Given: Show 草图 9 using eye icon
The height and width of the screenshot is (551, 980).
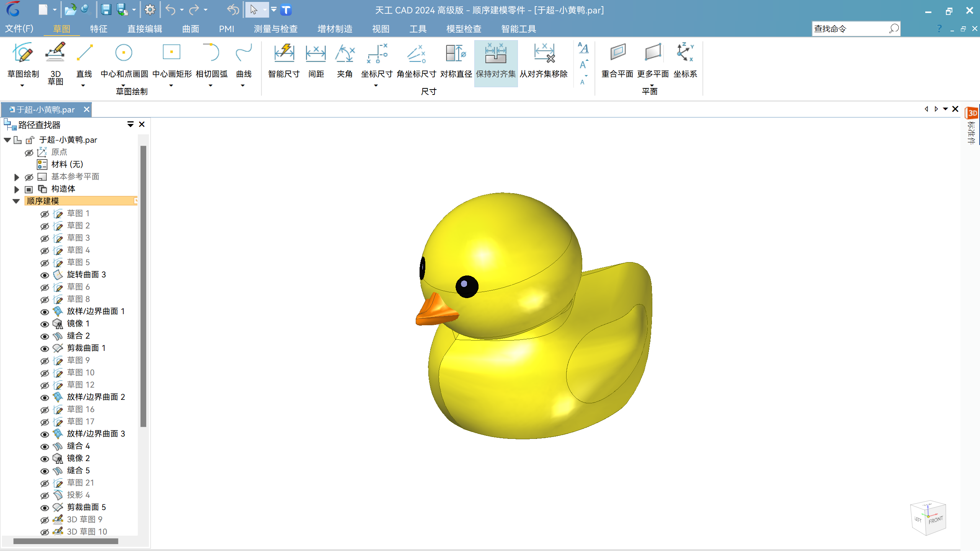Looking at the screenshot, I should point(45,361).
